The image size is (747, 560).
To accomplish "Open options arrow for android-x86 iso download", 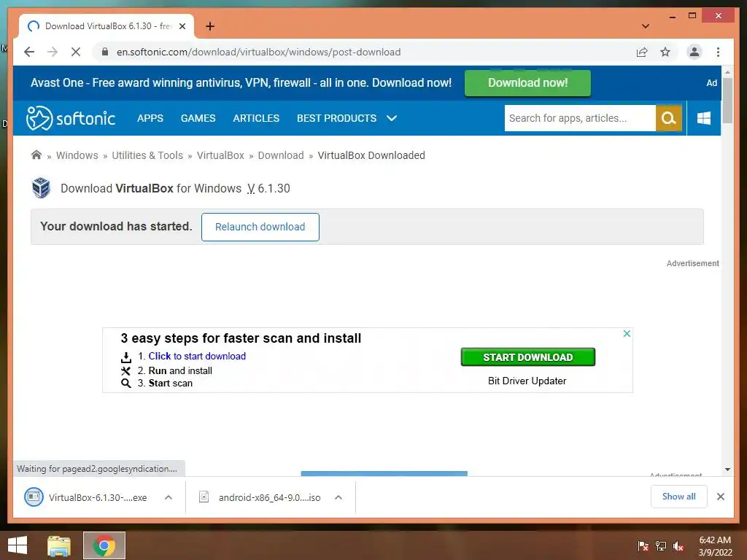I will pos(338,497).
